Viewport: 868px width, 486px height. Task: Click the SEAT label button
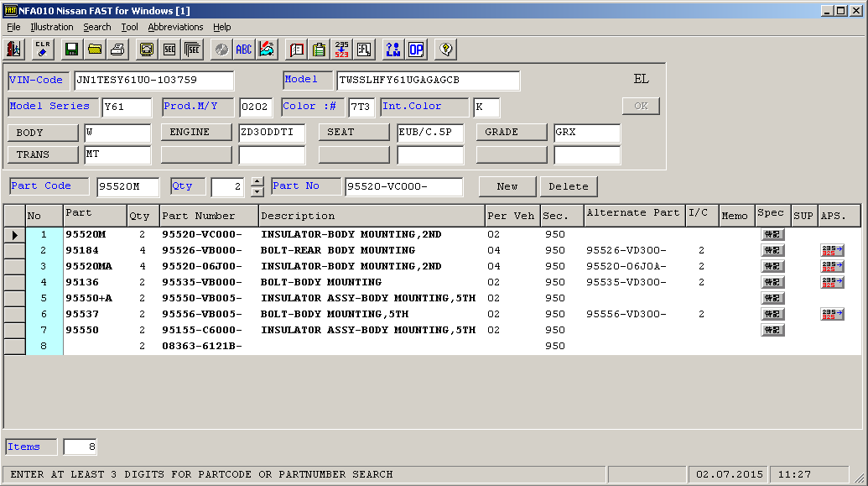[x=354, y=133]
